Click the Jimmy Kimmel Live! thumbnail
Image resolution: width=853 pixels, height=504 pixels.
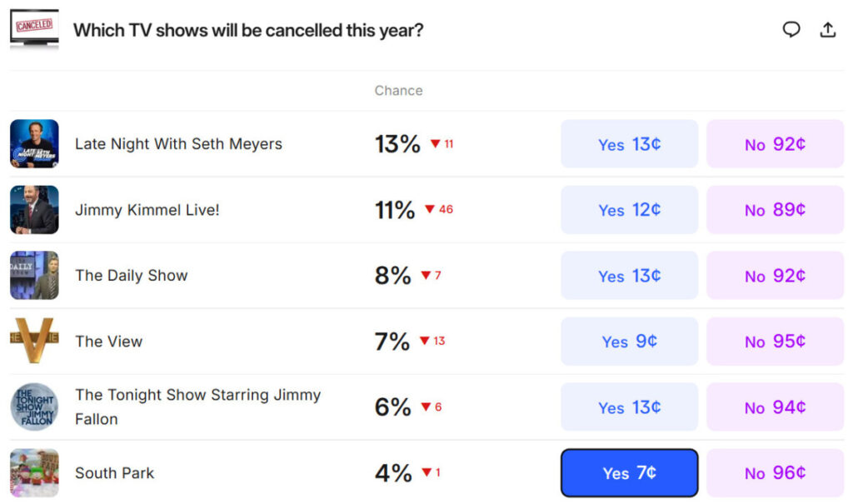pos(34,210)
